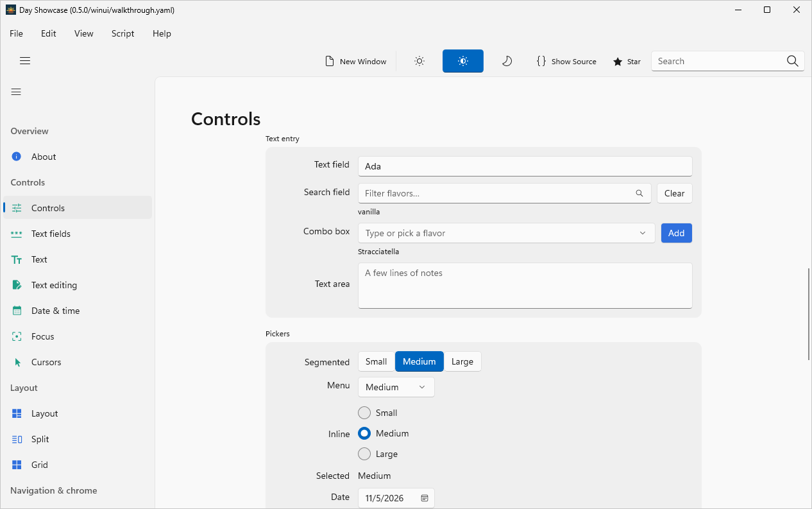Click the Day Showcase app icon in title bar
This screenshot has height=509, width=812.
[x=11, y=10]
